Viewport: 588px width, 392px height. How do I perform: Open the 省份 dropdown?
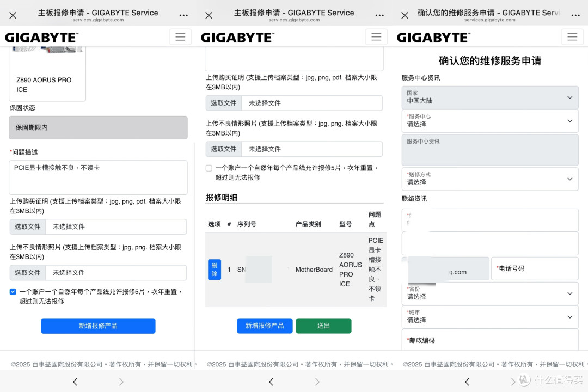coord(490,293)
